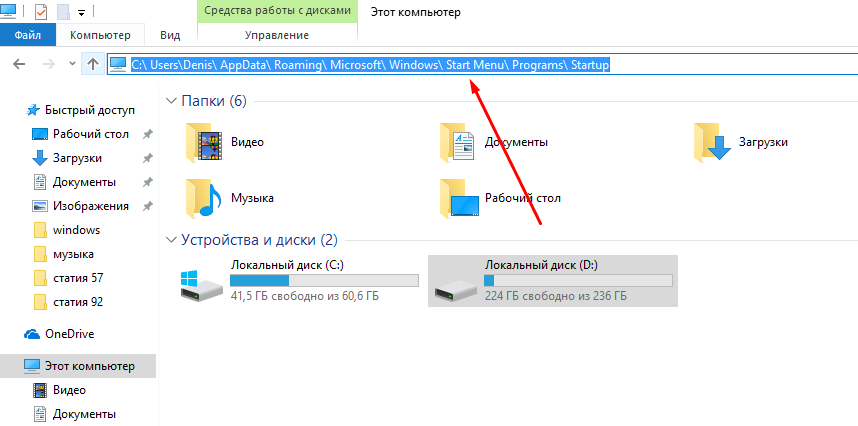Click the '224 ГБ свободно из 236 ГБ' text

[556, 296]
